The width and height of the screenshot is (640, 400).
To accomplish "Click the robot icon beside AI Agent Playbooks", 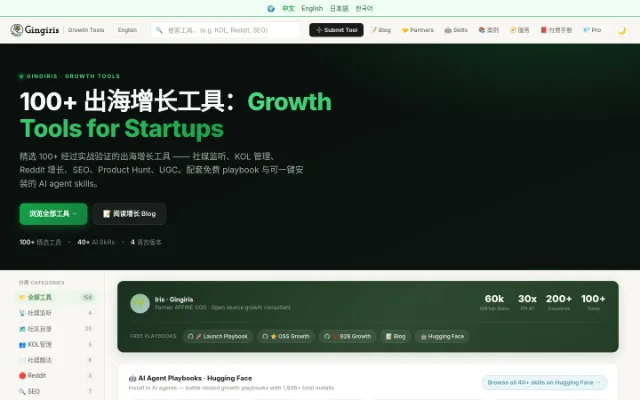I will point(132,378).
